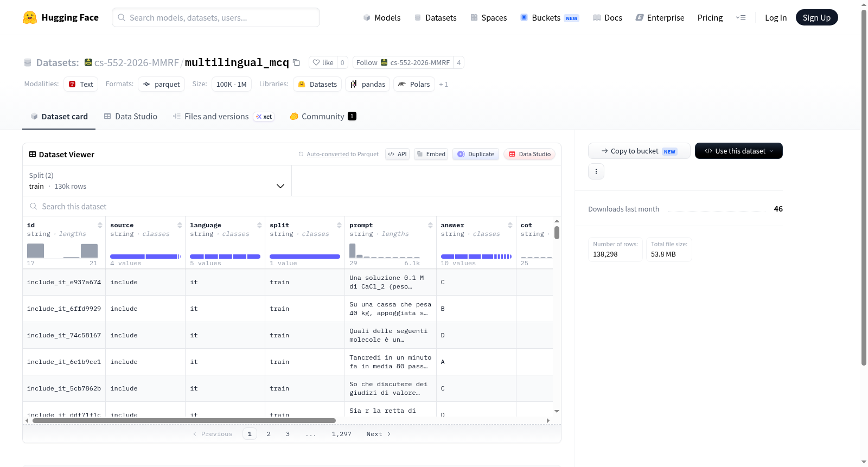868x467 pixels.
Task: Sort the table by the id column
Action: 100,225
